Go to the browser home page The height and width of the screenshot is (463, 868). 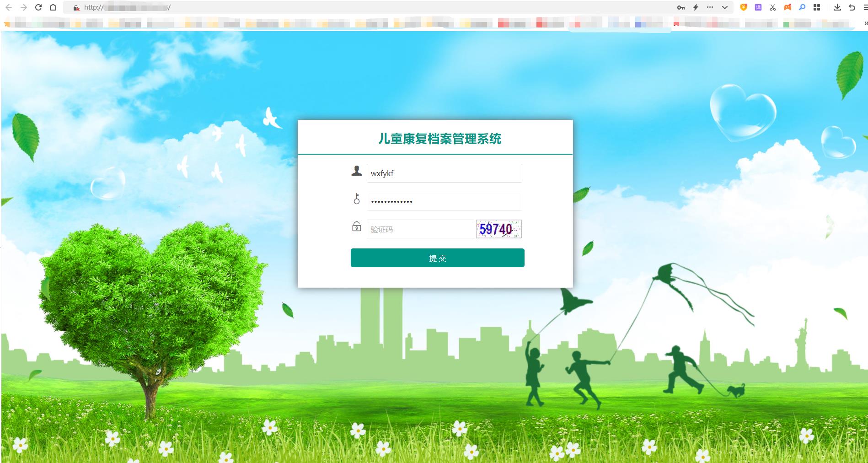coord(53,7)
